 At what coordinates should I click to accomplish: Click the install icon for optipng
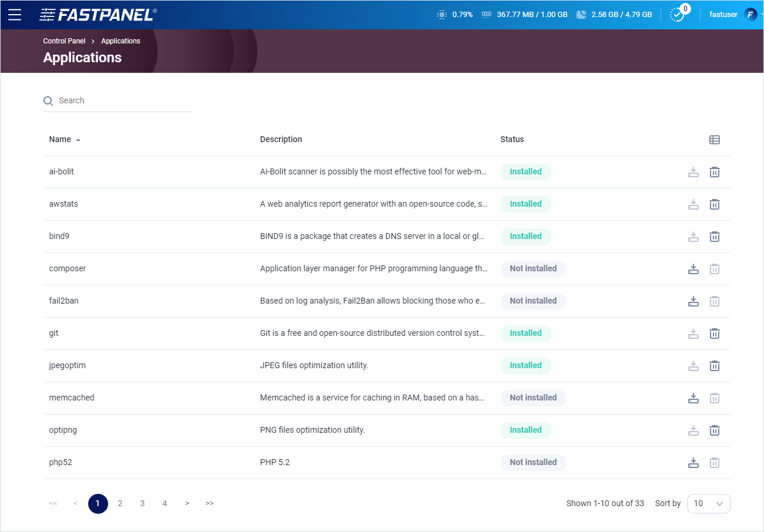coord(693,430)
